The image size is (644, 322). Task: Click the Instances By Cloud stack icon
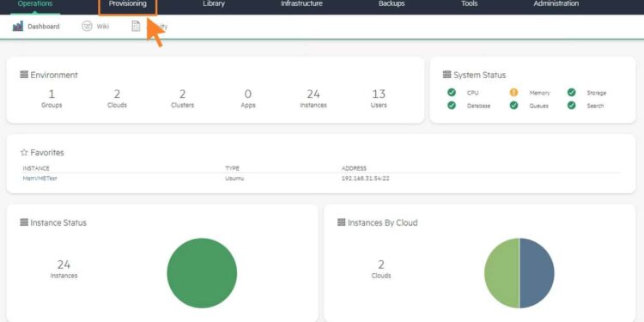[x=341, y=222]
